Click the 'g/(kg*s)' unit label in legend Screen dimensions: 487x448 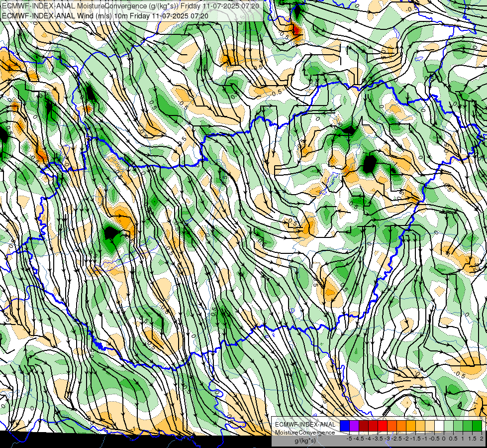coord(305,441)
